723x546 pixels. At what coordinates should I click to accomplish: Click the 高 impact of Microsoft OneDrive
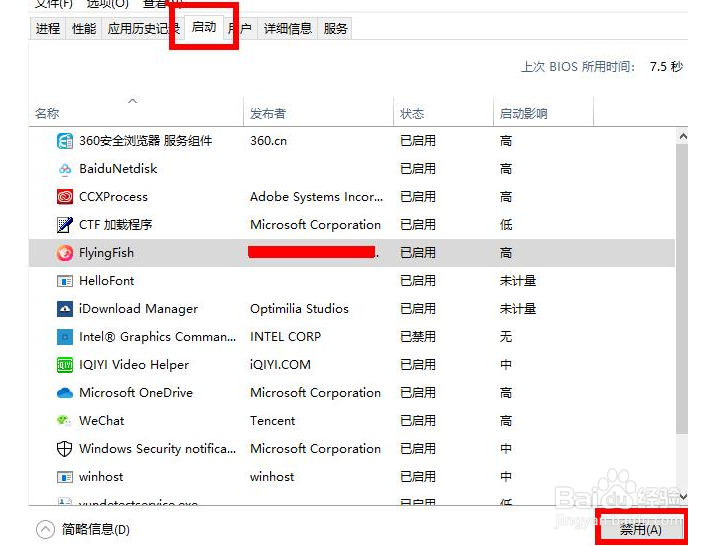coord(506,393)
